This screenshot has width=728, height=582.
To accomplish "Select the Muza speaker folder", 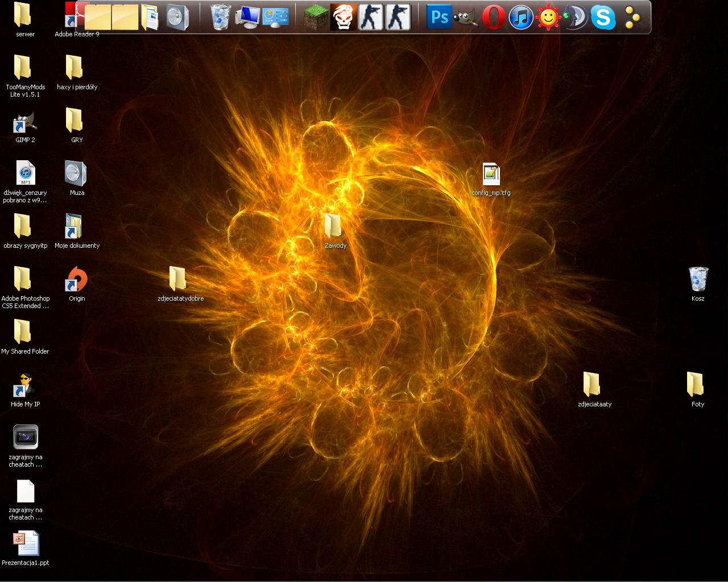I will 77,178.
